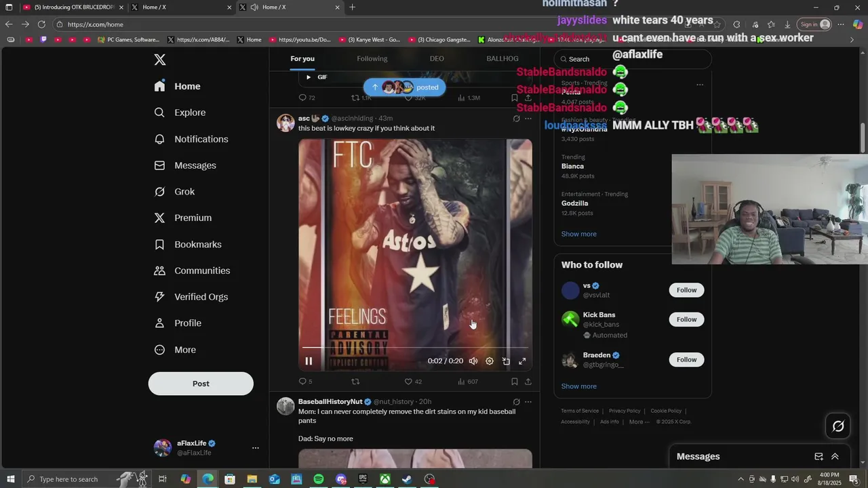Open the Privacy Policy link
Viewport: 868px width, 488px height.
[x=625, y=411]
